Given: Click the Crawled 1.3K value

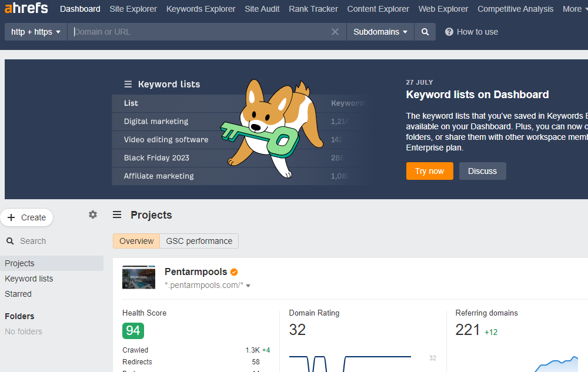Looking at the screenshot, I should [252, 350].
